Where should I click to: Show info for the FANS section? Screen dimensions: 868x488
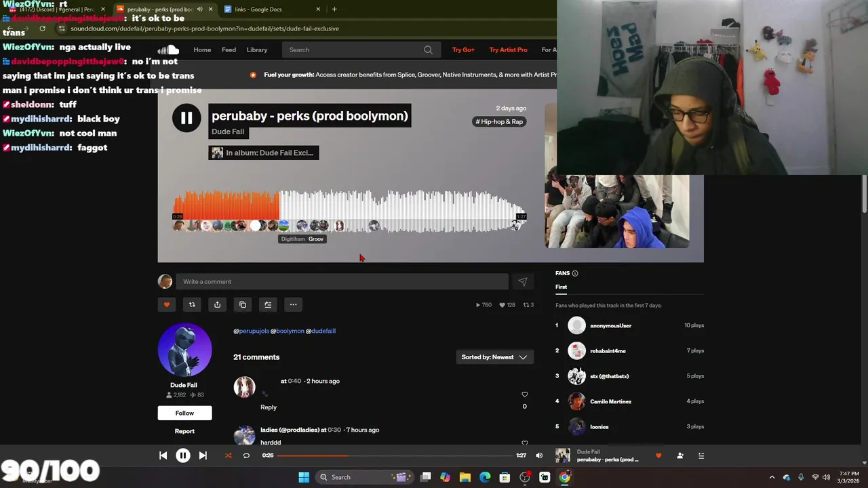[575, 273]
